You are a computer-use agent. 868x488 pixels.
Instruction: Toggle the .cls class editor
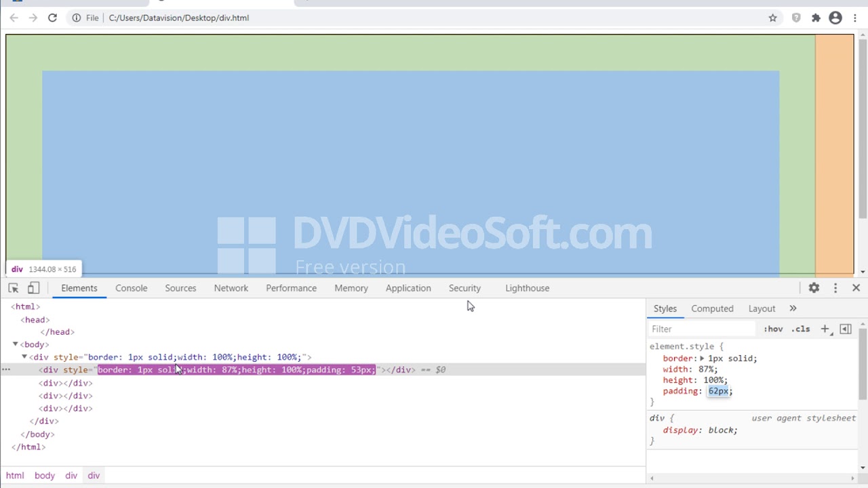pos(801,329)
